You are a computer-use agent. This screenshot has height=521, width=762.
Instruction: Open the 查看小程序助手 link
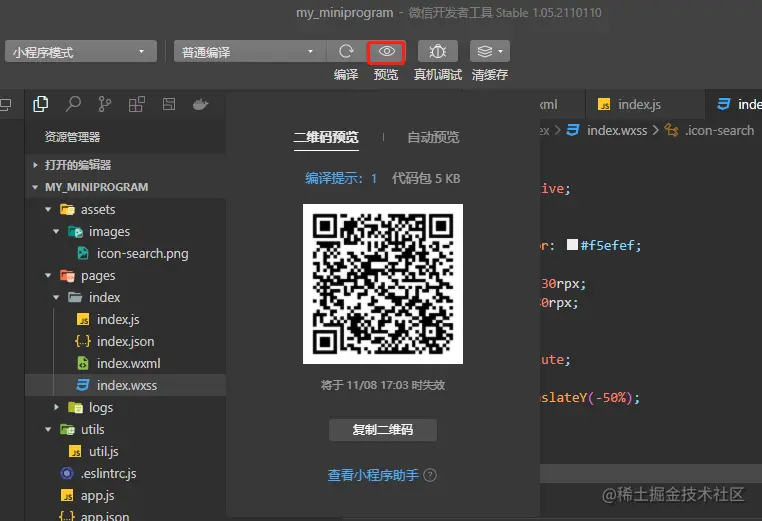pyautogui.click(x=373, y=475)
